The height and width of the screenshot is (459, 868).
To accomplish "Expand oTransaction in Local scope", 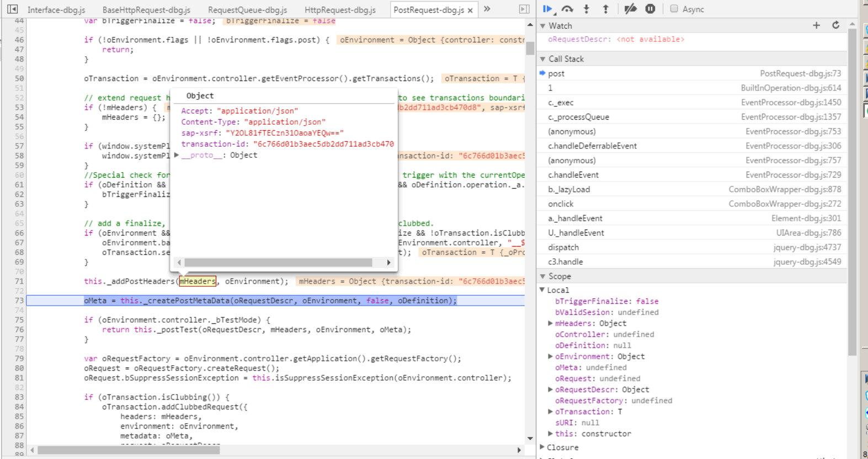I will pos(550,412).
